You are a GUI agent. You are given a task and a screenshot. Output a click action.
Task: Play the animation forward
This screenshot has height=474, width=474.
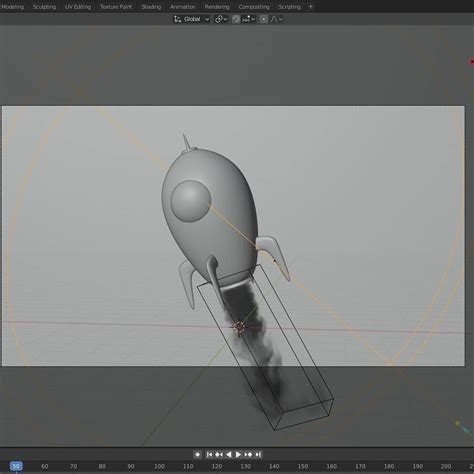[x=238, y=454]
